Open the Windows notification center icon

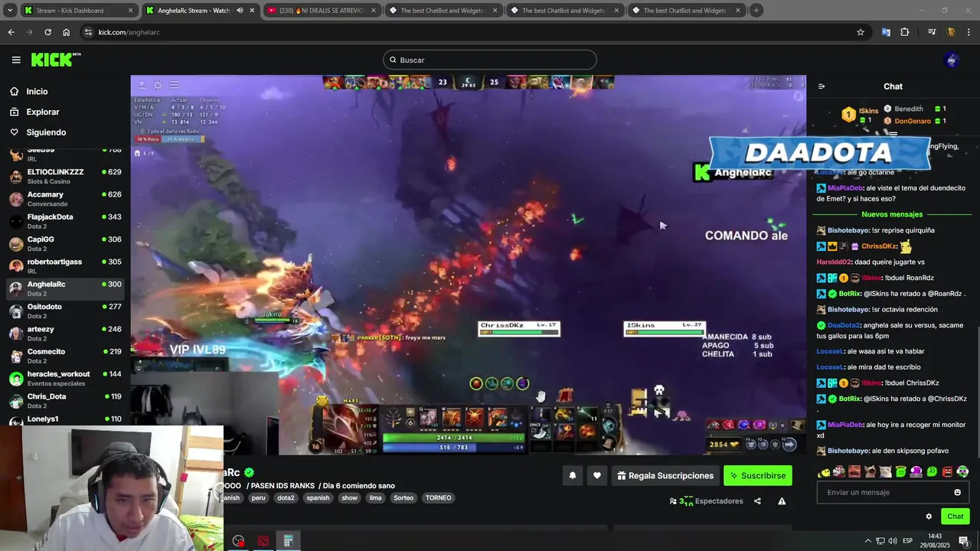point(964,541)
